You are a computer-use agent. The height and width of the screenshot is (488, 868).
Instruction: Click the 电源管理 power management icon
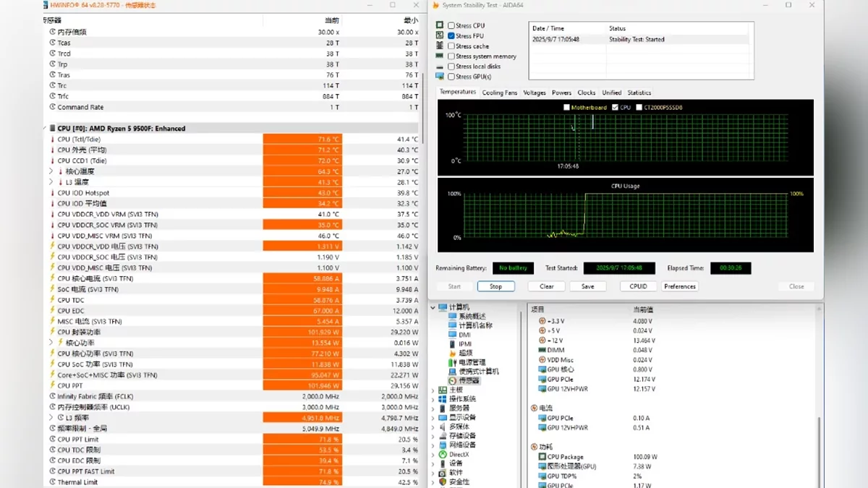point(453,362)
